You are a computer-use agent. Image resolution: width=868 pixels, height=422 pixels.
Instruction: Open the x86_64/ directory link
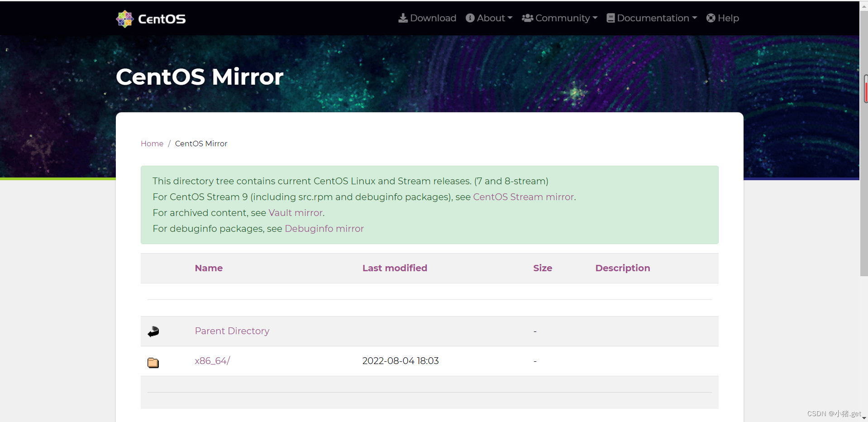point(213,361)
